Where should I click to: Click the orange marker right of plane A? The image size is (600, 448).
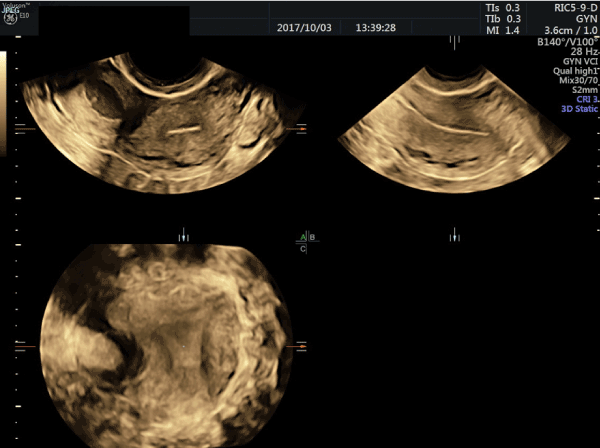pyautogui.click(x=302, y=128)
